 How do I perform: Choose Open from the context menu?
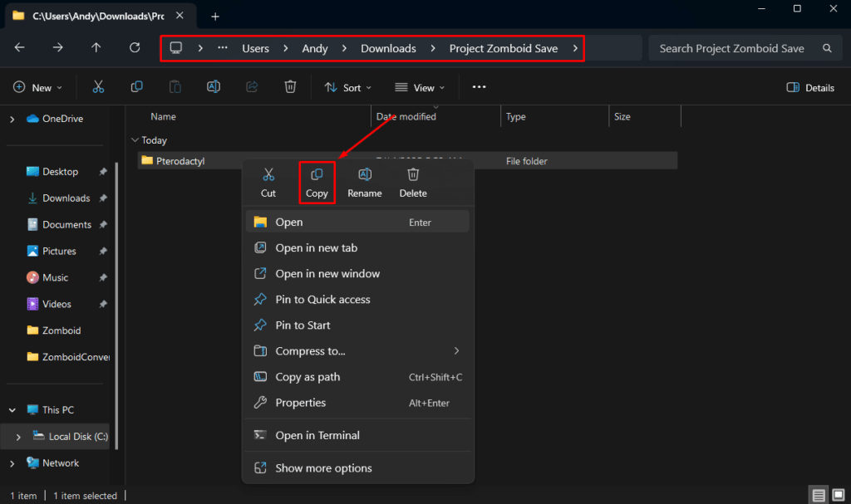click(x=357, y=222)
